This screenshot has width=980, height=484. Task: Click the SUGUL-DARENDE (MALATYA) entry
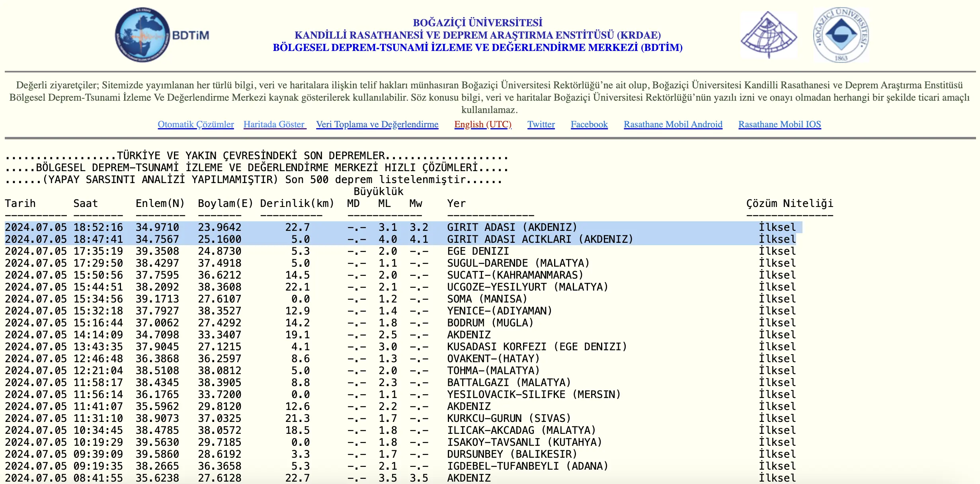[x=518, y=263]
